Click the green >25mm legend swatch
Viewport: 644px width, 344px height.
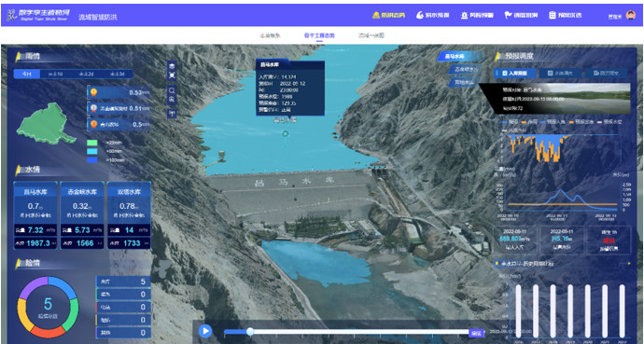click(x=92, y=143)
